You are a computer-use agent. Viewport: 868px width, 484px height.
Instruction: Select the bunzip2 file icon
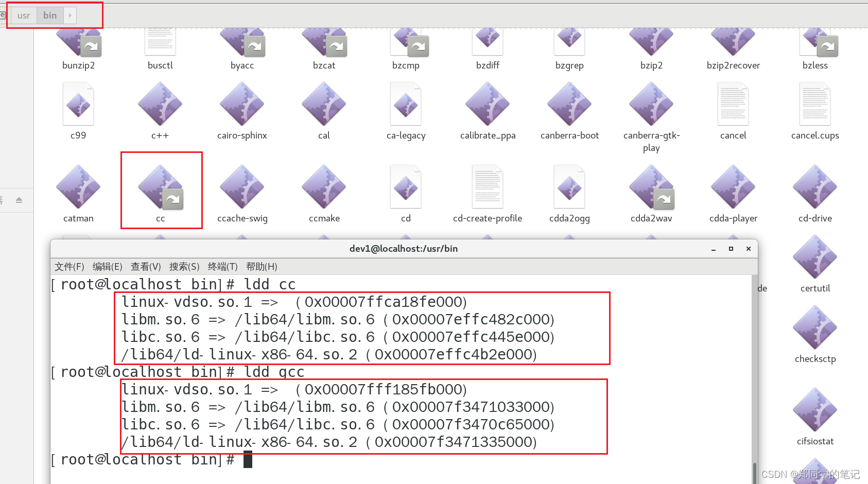pyautogui.click(x=78, y=42)
